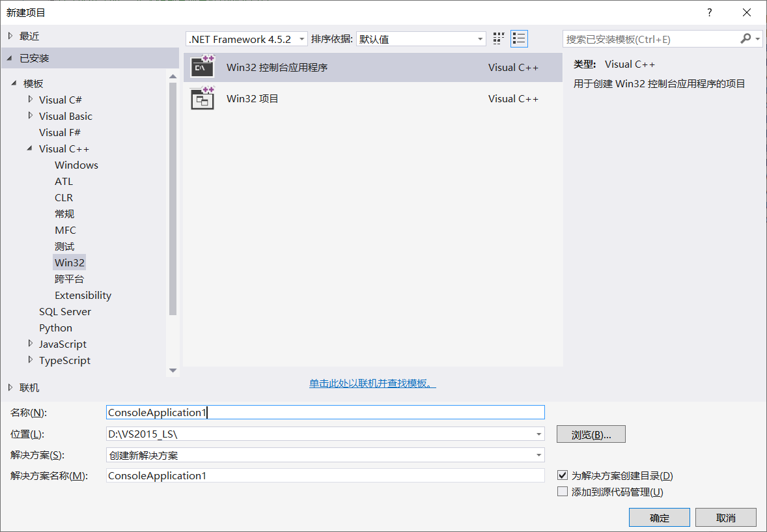Click the search magnifier in the template search box
Viewport: 767px width, 532px height.
click(x=746, y=38)
